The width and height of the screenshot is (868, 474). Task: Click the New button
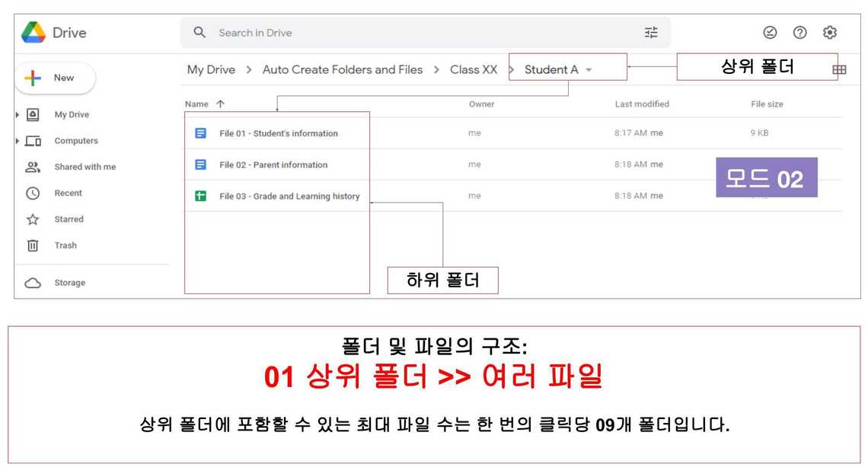[55, 78]
